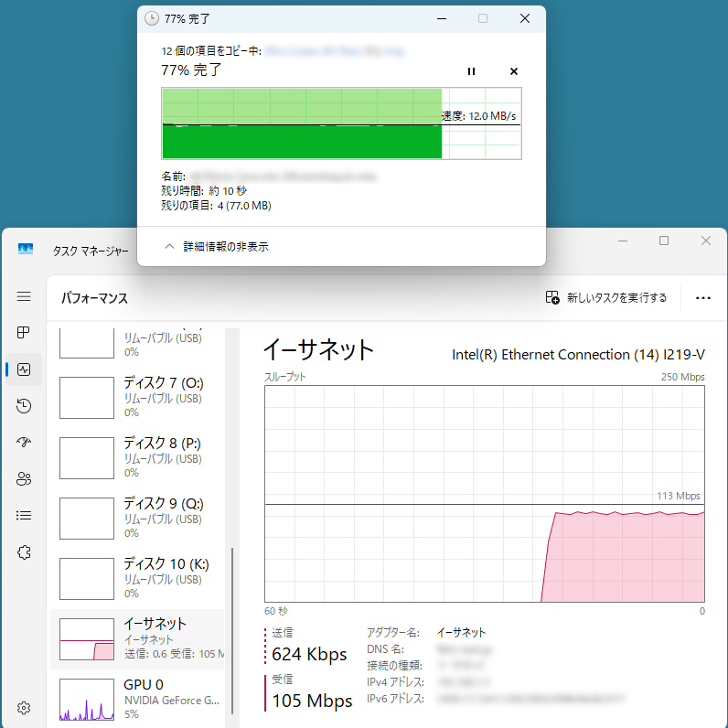Select the Performance page icon in sidebar

25,369
